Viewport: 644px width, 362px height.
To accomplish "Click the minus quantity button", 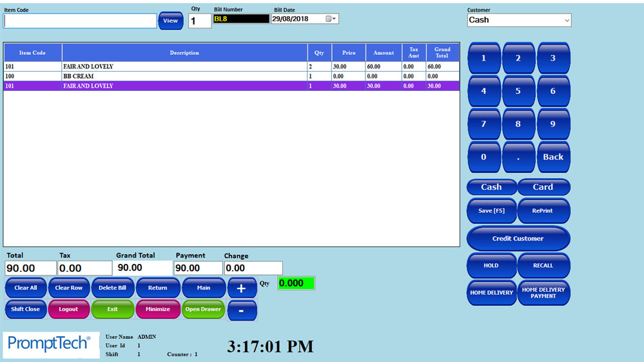I will [242, 310].
